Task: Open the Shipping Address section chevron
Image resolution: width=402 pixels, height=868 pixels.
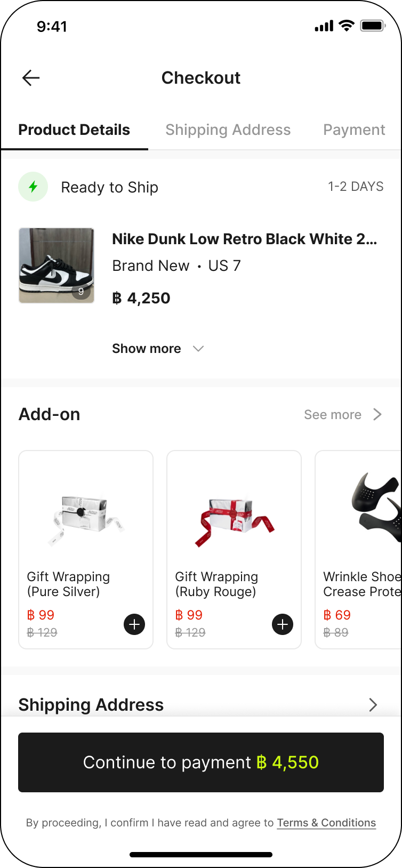Action: pyautogui.click(x=373, y=705)
